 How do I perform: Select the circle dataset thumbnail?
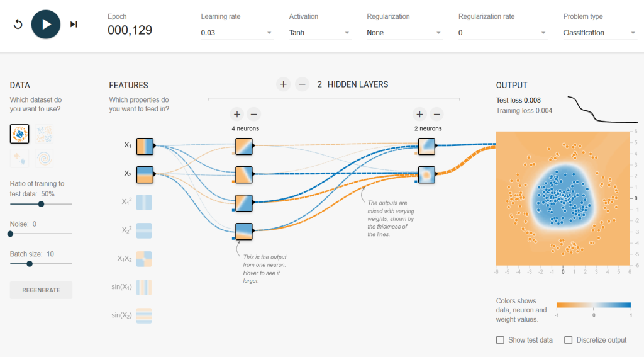(19, 133)
